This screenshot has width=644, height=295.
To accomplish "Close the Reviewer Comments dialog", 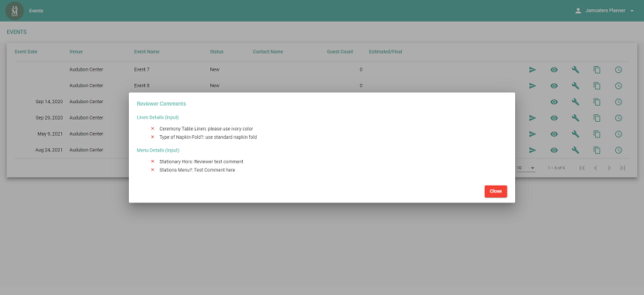I will coord(496,192).
